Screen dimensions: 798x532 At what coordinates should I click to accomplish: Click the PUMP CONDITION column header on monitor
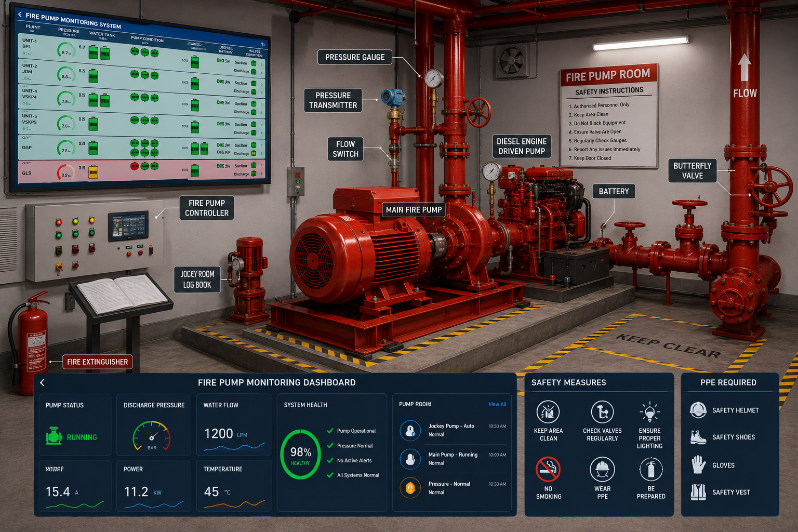[x=147, y=39]
